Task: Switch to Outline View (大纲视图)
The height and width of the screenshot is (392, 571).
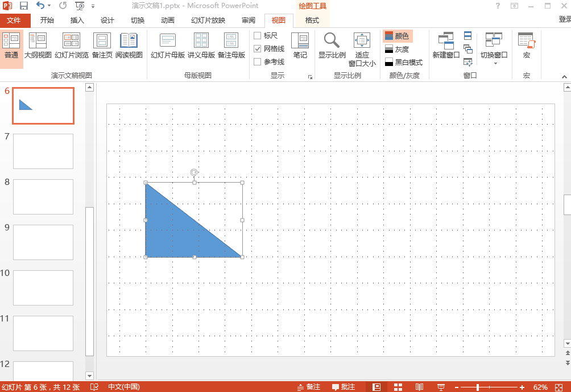Action: pyautogui.click(x=38, y=46)
